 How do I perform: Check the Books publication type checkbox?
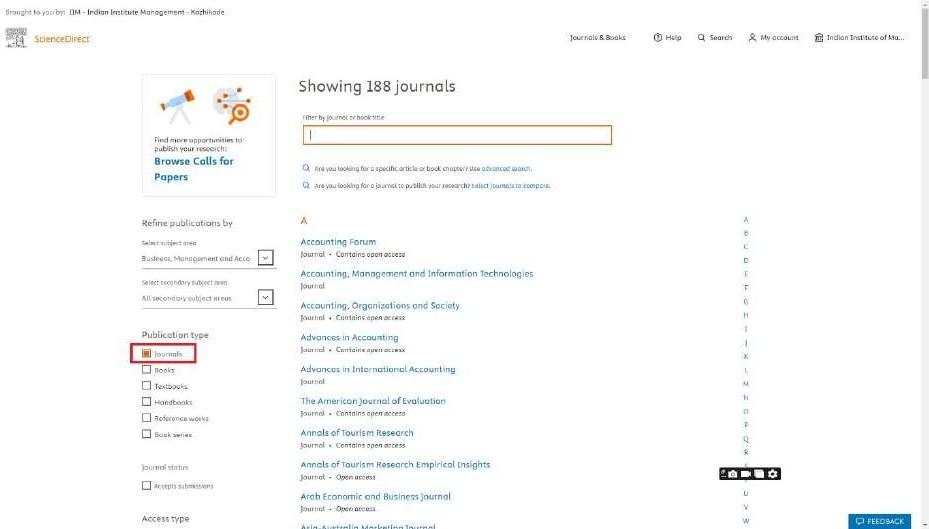147,370
